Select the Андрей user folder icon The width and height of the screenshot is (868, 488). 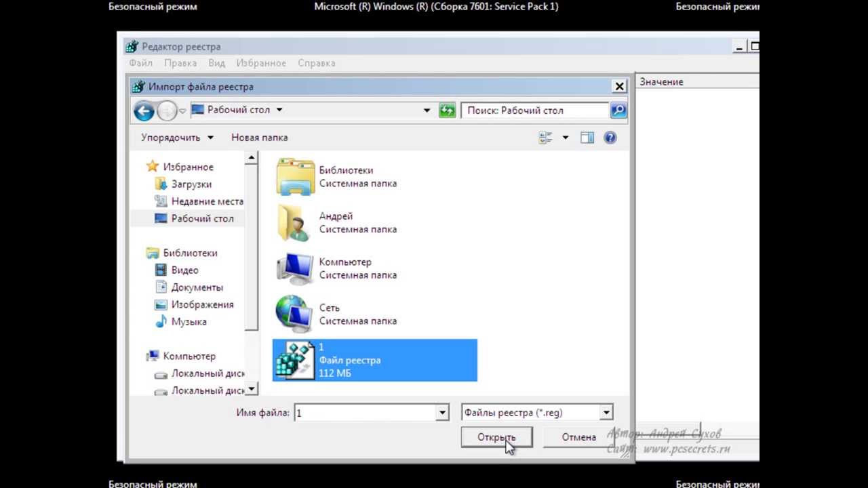pyautogui.click(x=294, y=222)
